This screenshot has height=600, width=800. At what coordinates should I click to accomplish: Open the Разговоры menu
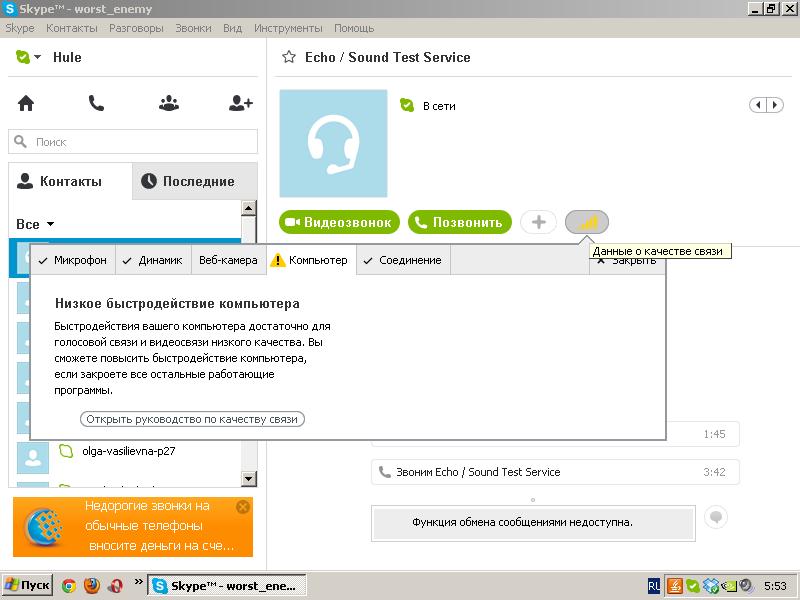pyautogui.click(x=136, y=28)
